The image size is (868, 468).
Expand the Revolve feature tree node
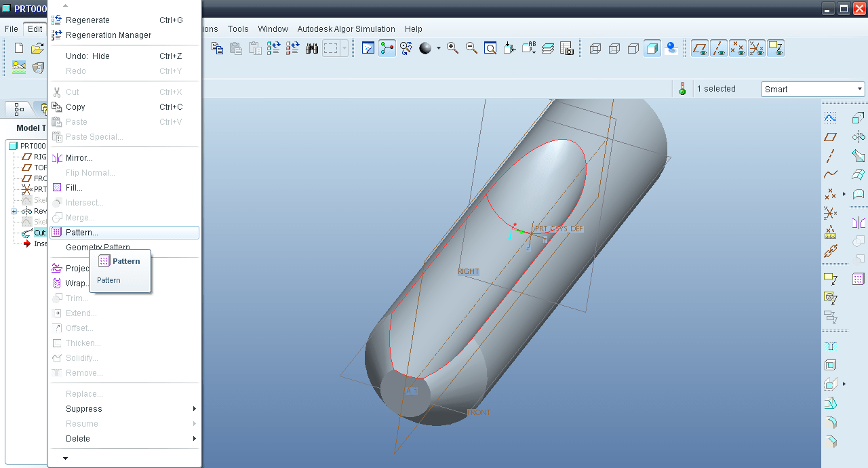click(14, 212)
